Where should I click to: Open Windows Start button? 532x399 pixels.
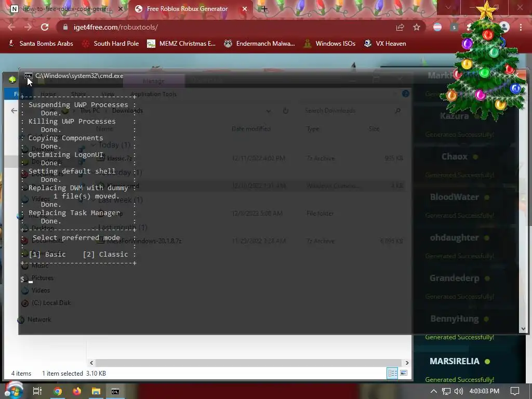pyautogui.click(x=14, y=391)
